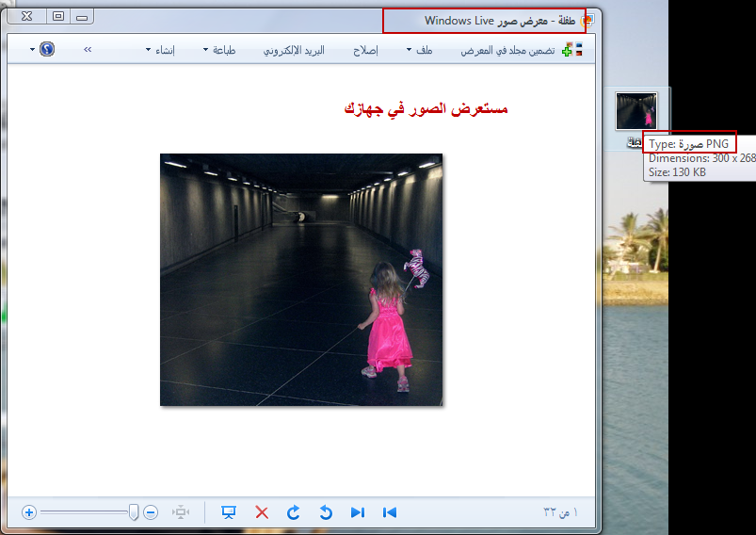Go to the next photo

tap(358, 512)
